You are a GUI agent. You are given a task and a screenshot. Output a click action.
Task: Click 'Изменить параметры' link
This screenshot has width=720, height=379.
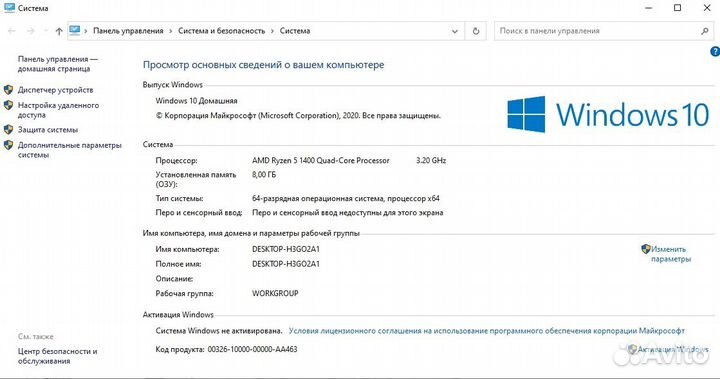click(671, 254)
